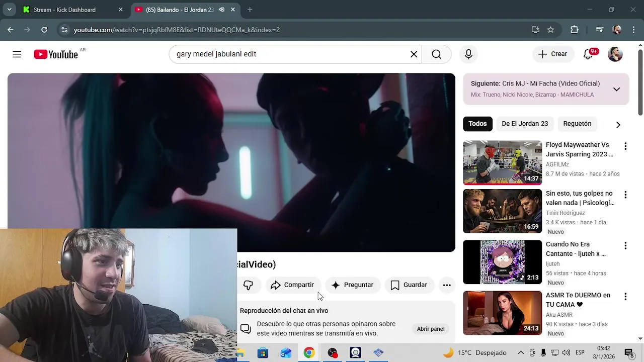Screen dimensions: 644x362
Task: Open the Aku ASMR channel link
Action: click(x=559, y=315)
